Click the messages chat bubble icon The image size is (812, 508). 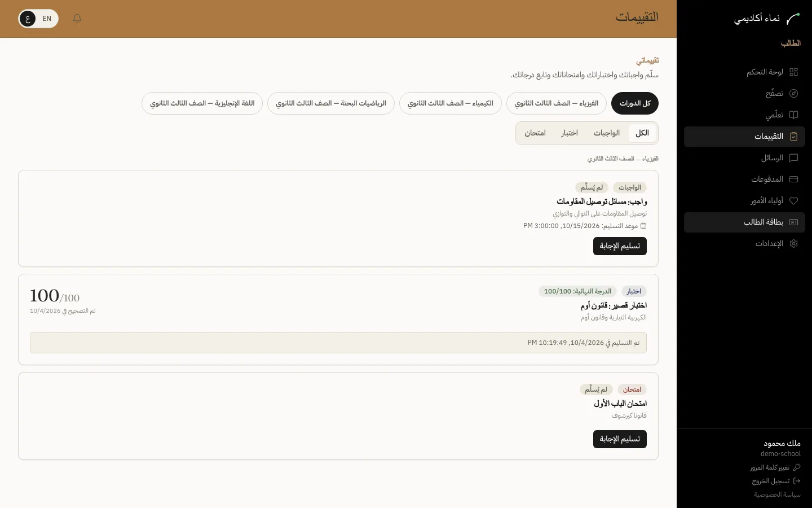click(793, 158)
